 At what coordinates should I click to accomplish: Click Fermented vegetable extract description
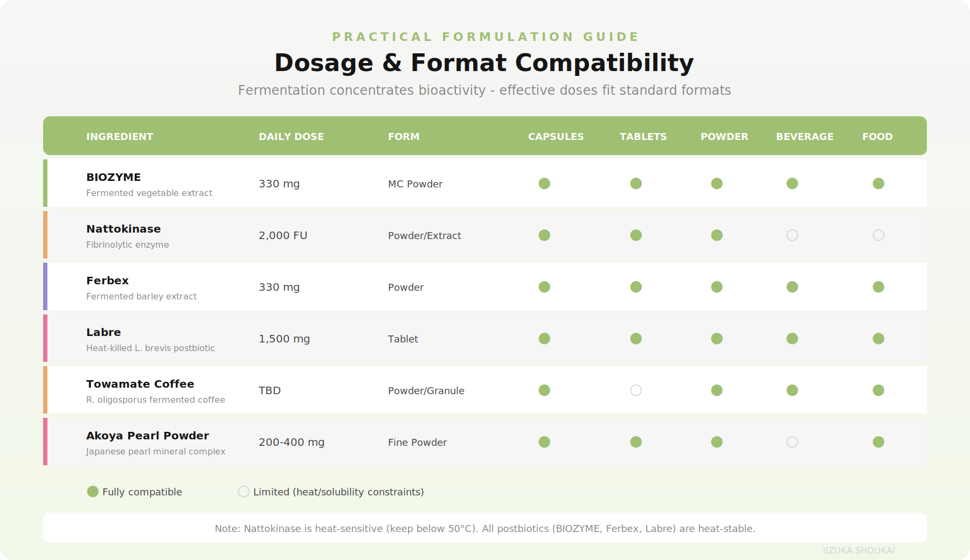149,193
